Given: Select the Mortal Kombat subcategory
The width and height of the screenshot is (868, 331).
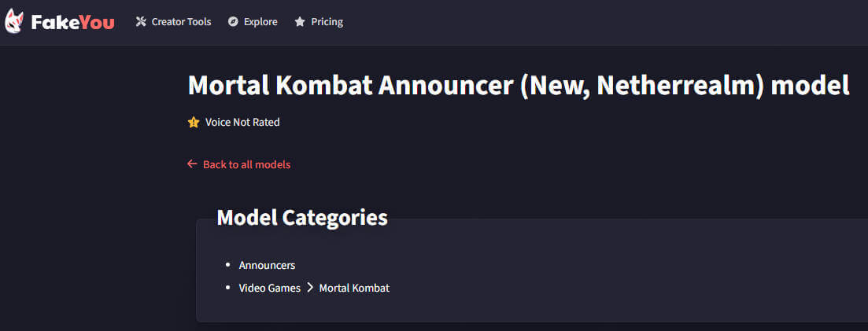Looking at the screenshot, I should pyautogui.click(x=354, y=288).
